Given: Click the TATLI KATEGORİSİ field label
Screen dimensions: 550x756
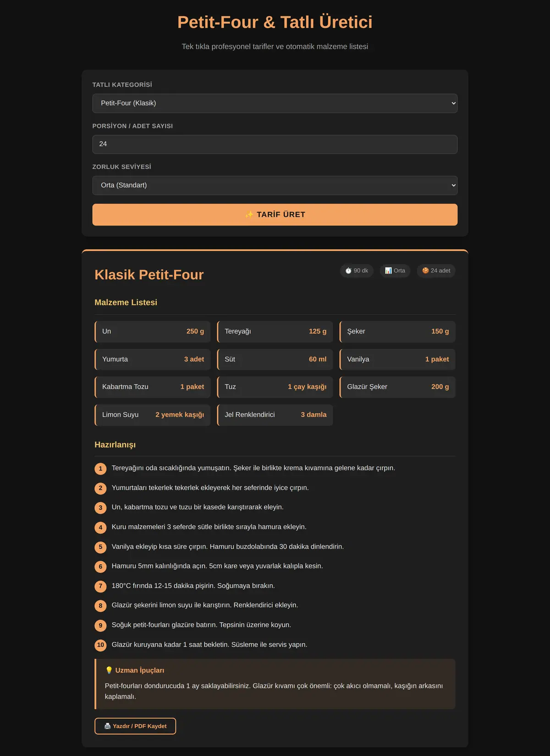Looking at the screenshot, I should 122,85.
